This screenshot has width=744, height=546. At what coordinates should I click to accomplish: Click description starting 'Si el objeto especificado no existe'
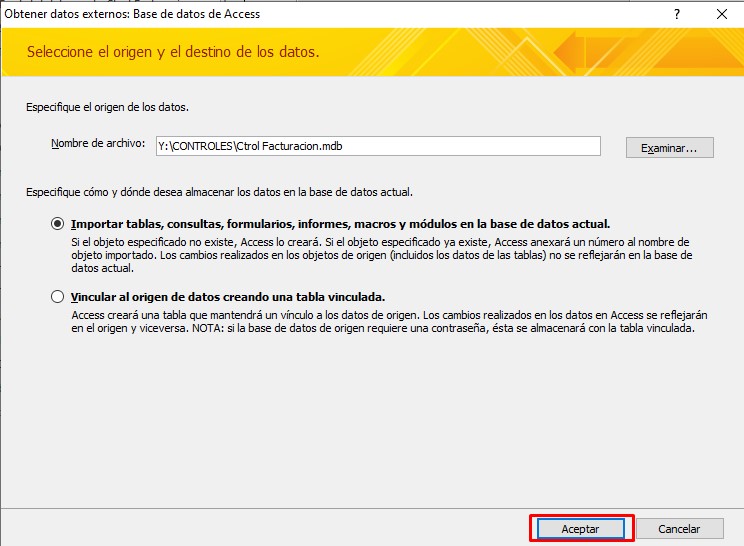pos(382,255)
